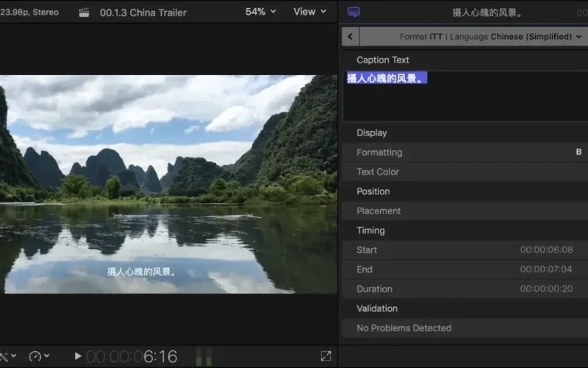Screen dimensions: 588x368
Task: Edit the Start timecode value
Action: pos(546,250)
